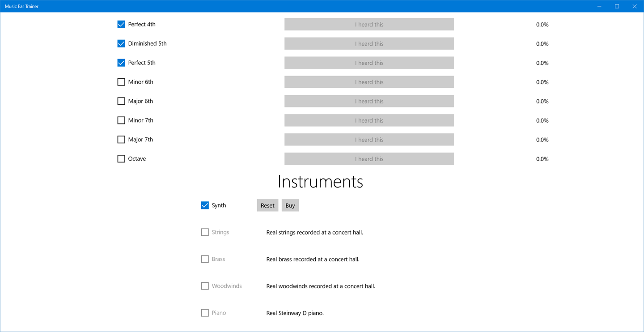This screenshot has height=332, width=644.
Task: Click the Reset button
Action: coord(267,205)
